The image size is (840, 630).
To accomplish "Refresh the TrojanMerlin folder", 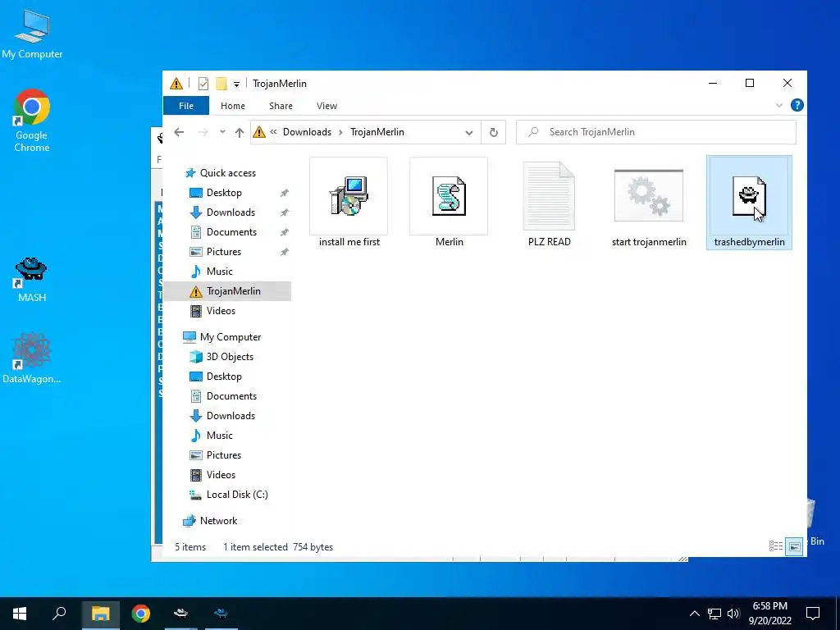I will (493, 132).
